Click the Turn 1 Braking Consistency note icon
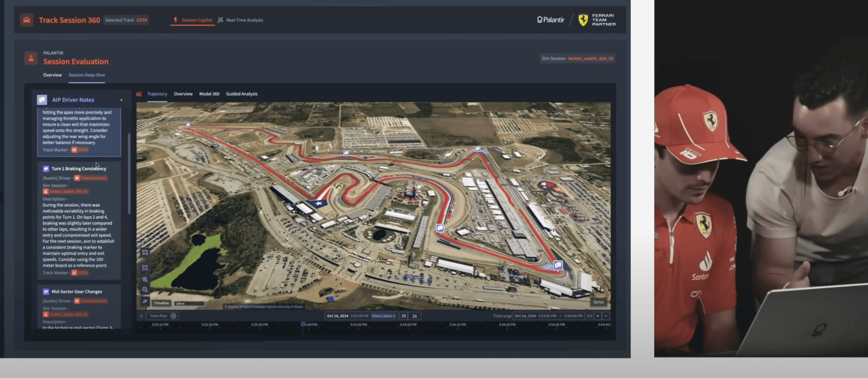868x378 pixels. pyautogui.click(x=46, y=169)
